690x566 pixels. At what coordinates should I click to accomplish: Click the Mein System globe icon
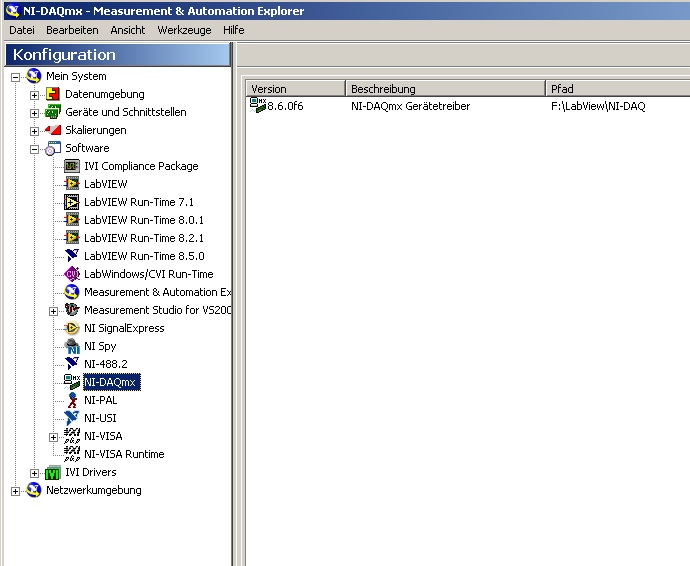pos(33,76)
